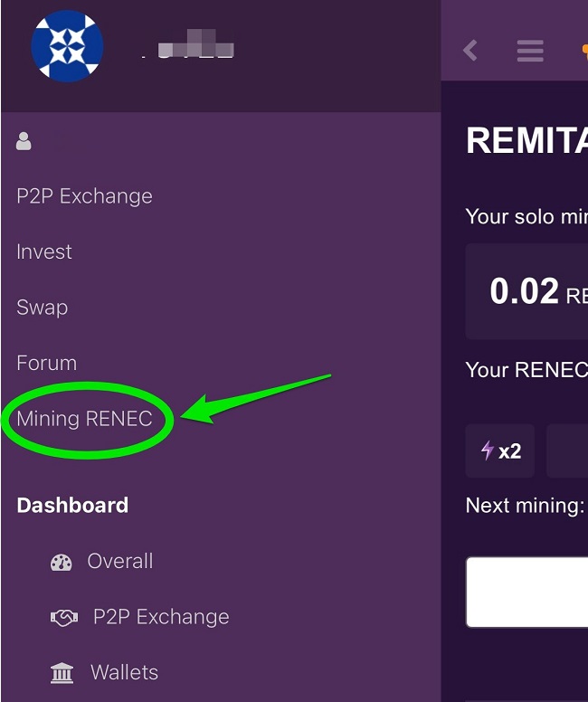The width and height of the screenshot is (588, 702).
Task: Click the user profile icon
Action: (24, 141)
